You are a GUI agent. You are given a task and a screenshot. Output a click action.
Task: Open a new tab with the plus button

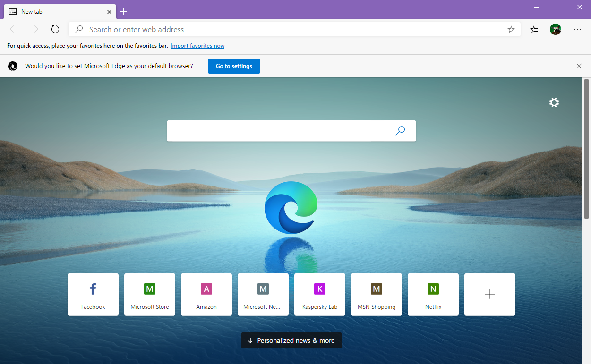pos(124,11)
